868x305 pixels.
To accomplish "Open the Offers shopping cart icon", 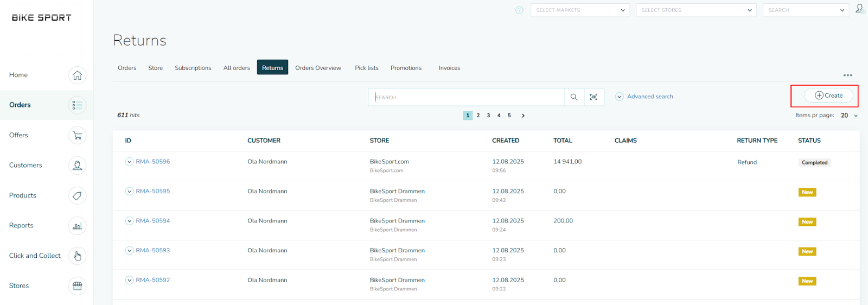I will coord(77,136).
